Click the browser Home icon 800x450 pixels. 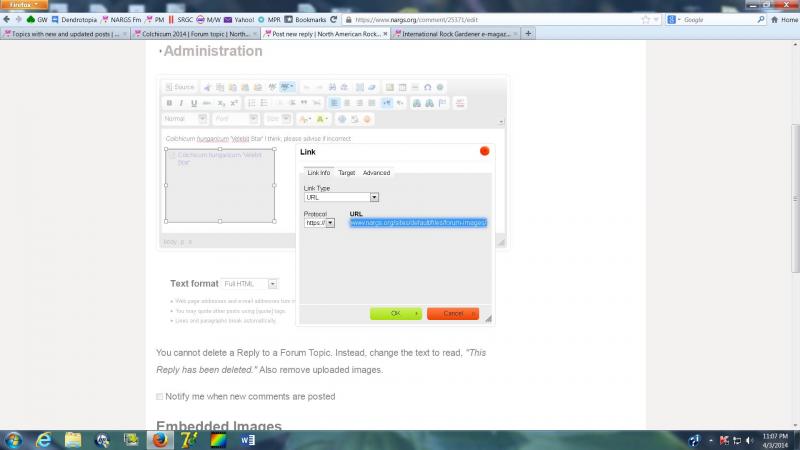[x=762, y=19]
